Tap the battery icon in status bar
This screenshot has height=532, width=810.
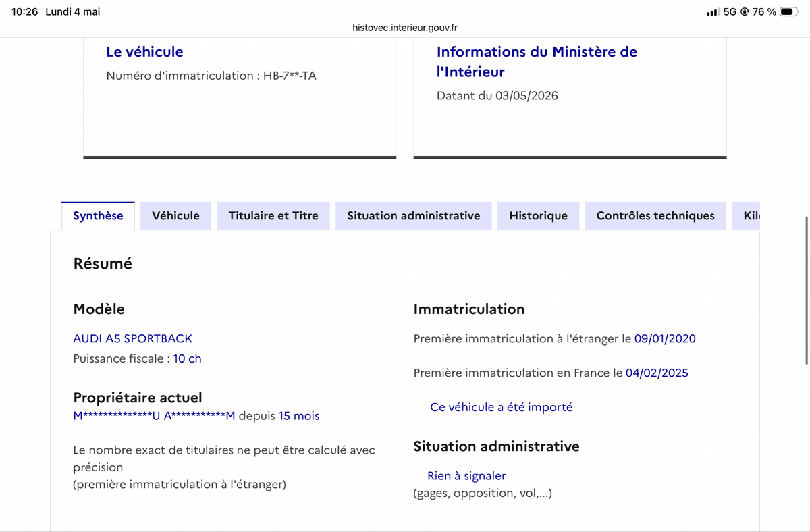pos(789,12)
